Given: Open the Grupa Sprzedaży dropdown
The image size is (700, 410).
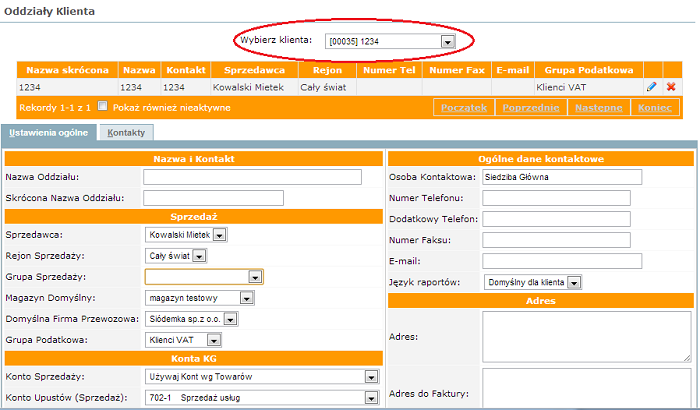Looking at the screenshot, I should click(204, 277).
